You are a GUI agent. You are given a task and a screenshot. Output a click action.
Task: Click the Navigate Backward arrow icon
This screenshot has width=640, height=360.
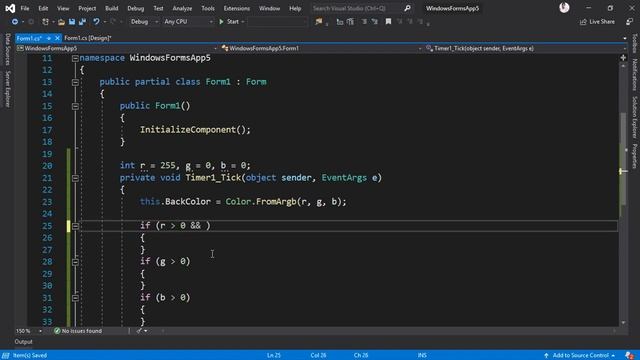(x=15, y=22)
